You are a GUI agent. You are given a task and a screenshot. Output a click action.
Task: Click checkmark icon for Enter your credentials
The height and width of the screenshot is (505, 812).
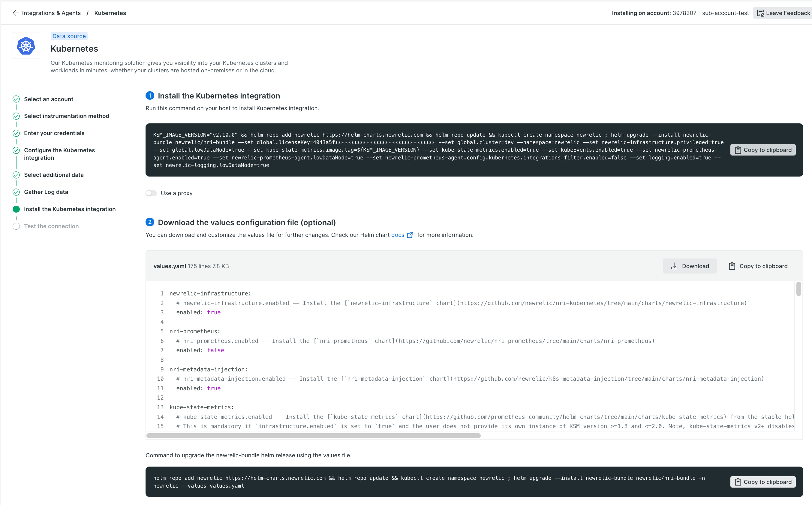pyautogui.click(x=16, y=133)
